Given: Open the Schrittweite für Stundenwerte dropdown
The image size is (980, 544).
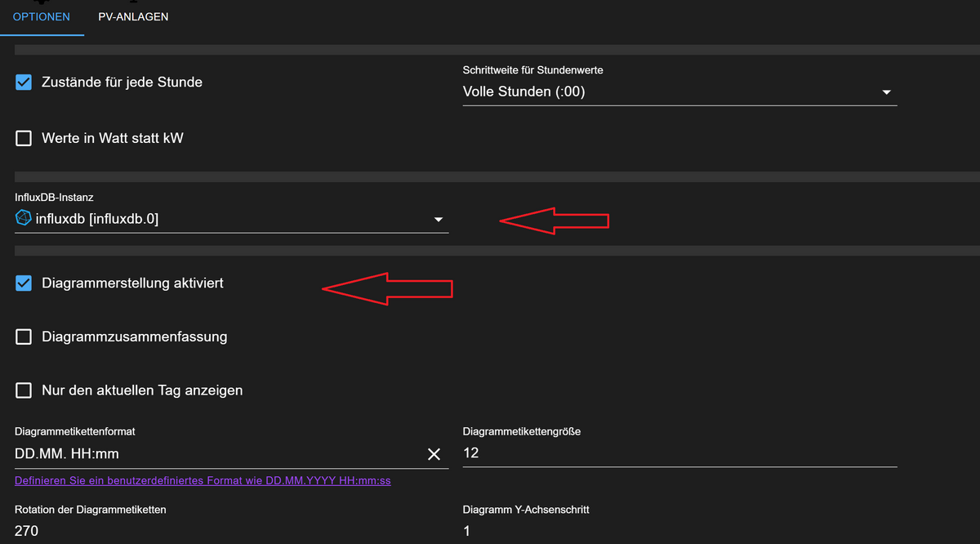Looking at the screenshot, I should click(x=679, y=92).
